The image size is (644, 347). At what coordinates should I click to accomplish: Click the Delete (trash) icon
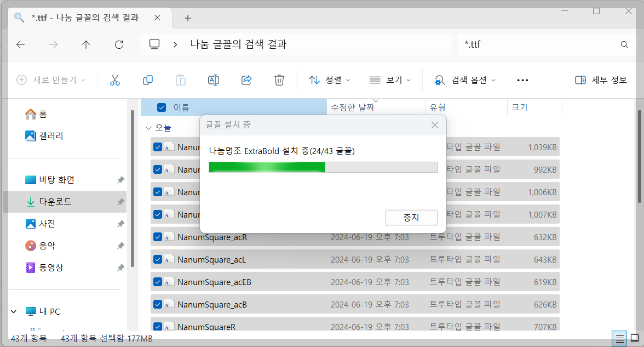coord(279,80)
